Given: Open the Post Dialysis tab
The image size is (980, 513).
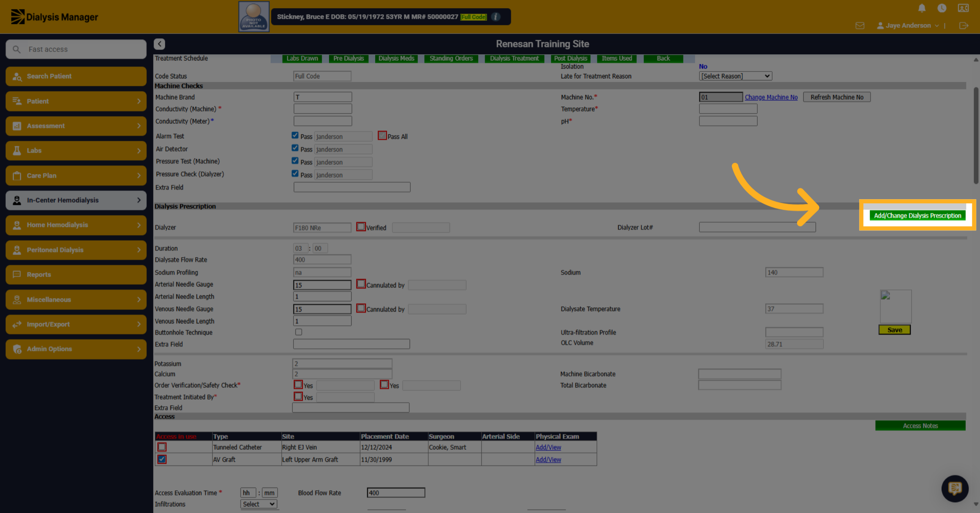Looking at the screenshot, I should [570, 58].
